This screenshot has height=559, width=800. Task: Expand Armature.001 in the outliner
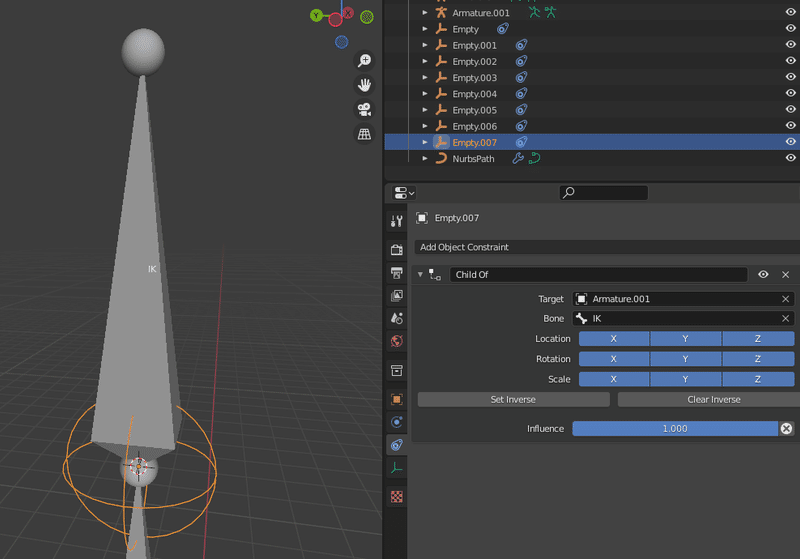tap(424, 13)
